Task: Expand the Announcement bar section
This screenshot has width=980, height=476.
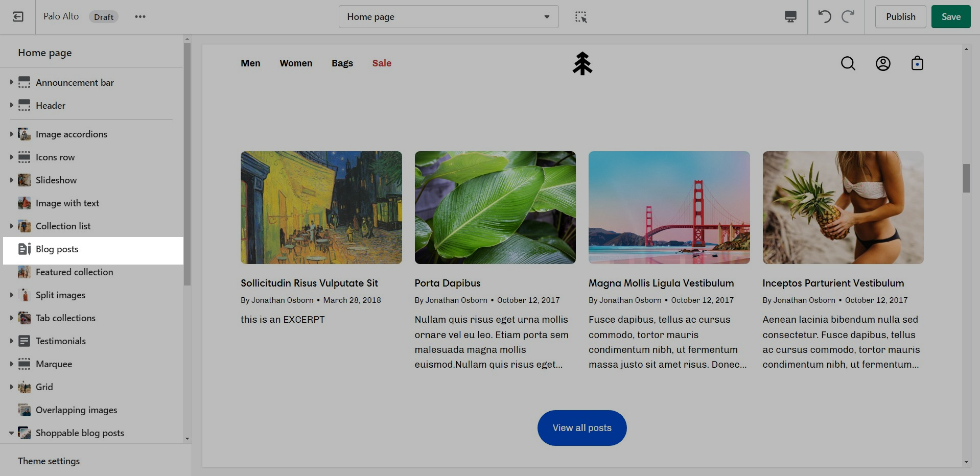Action: click(11, 82)
